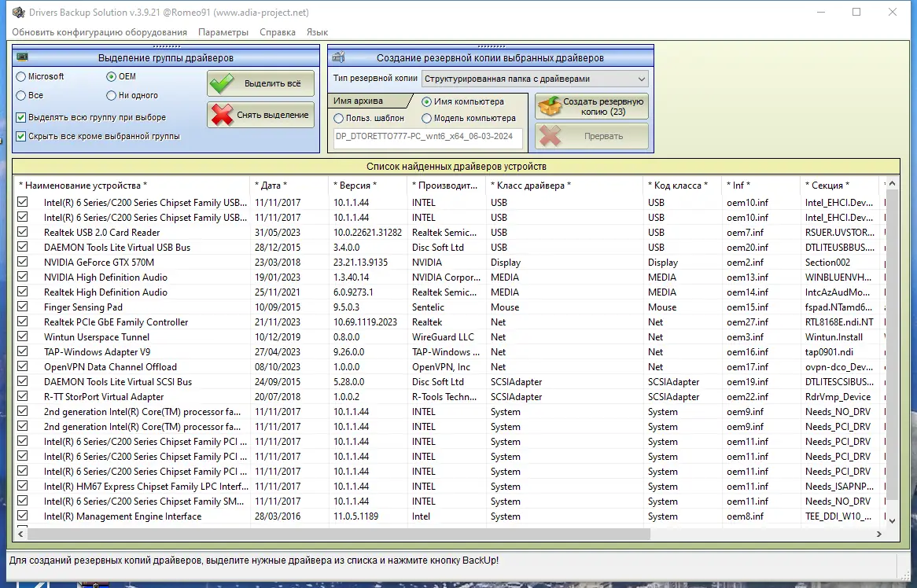Select the 'Microsoft' radio button

pyautogui.click(x=21, y=76)
